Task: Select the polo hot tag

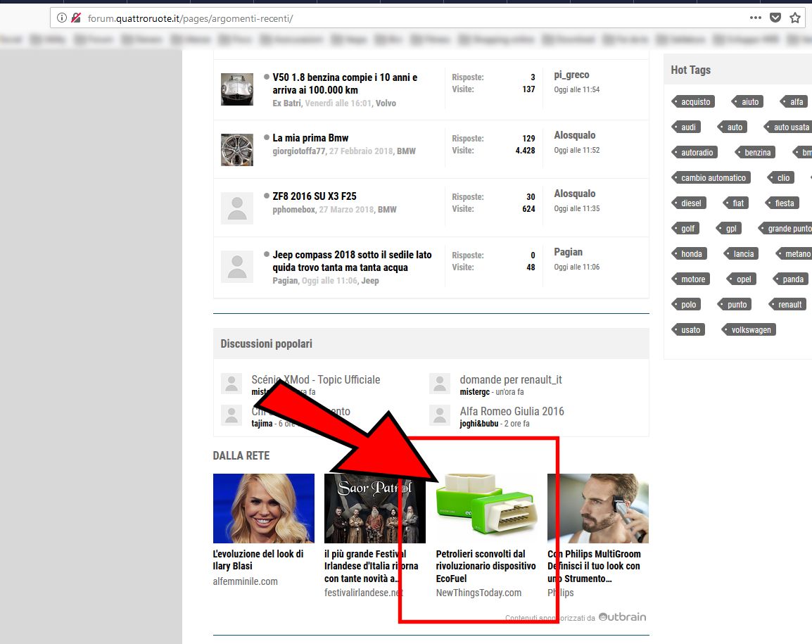Action: (686, 305)
